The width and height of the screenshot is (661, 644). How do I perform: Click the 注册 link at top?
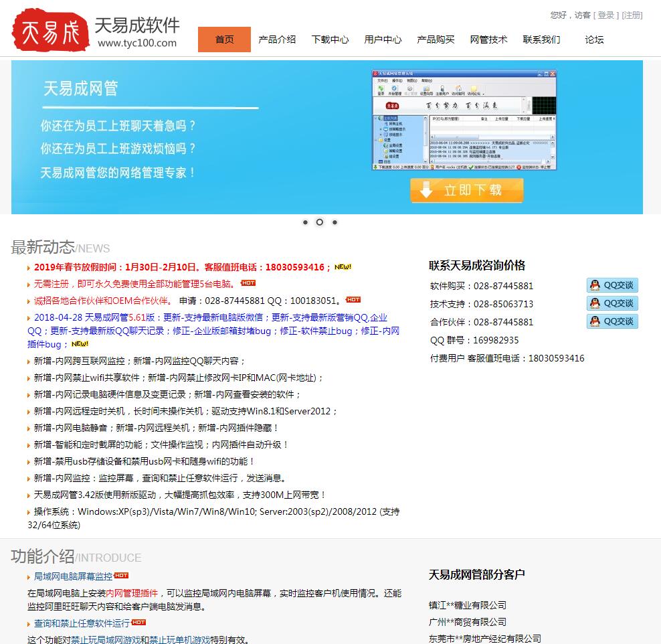point(632,15)
